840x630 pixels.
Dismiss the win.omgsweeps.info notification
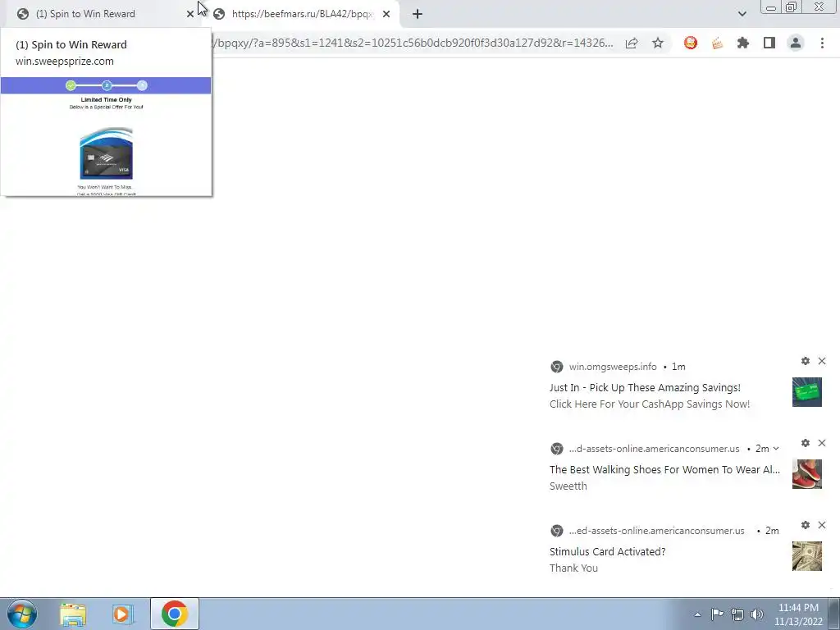(822, 361)
